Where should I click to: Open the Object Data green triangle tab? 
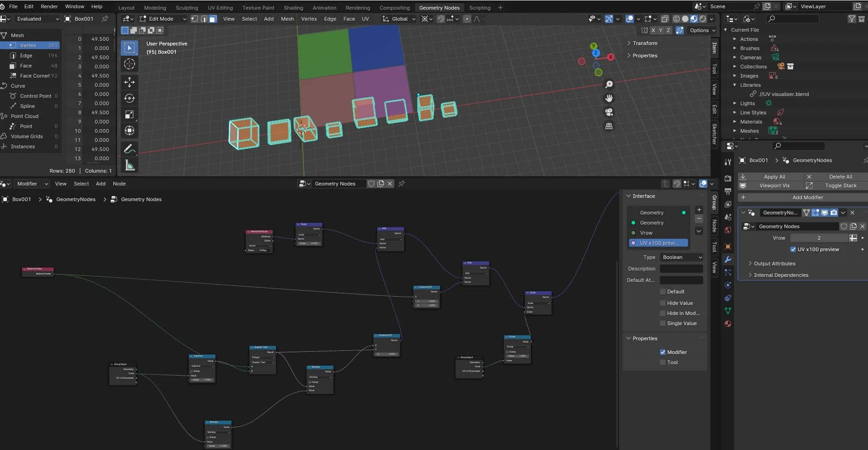pyautogui.click(x=727, y=311)
